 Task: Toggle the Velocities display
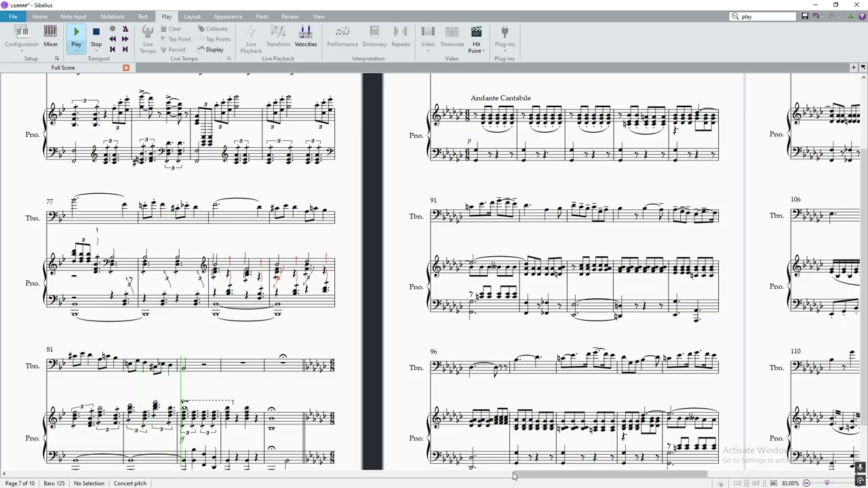[x=306, y=35]
